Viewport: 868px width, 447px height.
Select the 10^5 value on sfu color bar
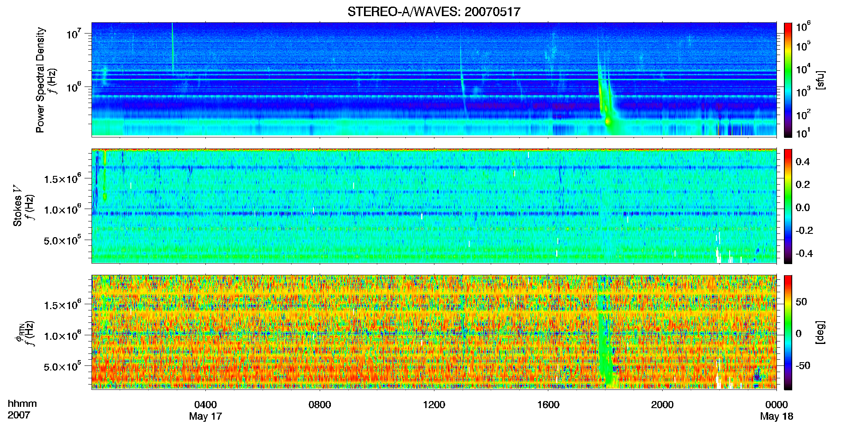[803, 46]
